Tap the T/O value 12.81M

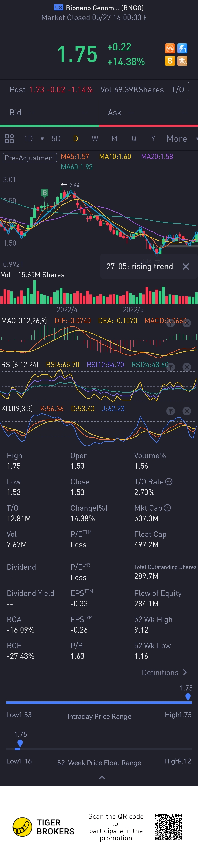(x=19, y=518)
